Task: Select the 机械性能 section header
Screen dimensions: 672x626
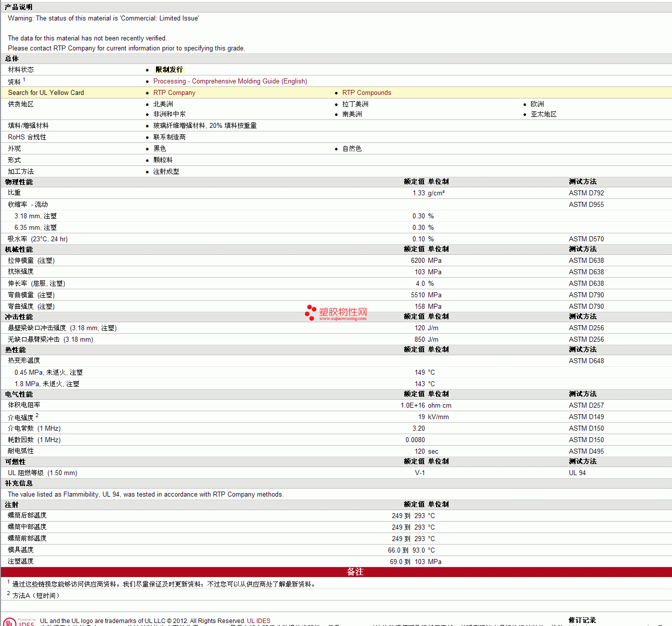Action: pos(18,249)
